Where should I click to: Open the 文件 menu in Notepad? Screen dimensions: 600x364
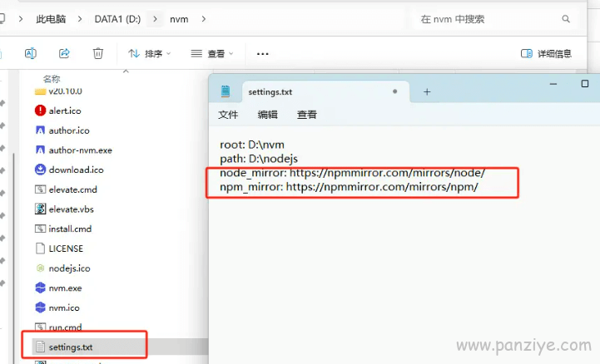[x=228, y=115]
